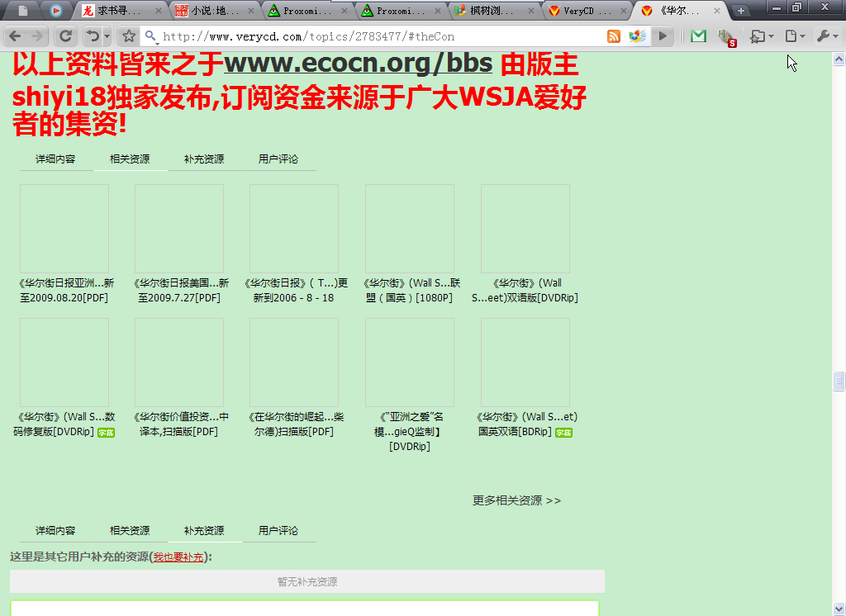Click the comment text box below 暂无补充资源
The image size is (846, 616).
304,608
